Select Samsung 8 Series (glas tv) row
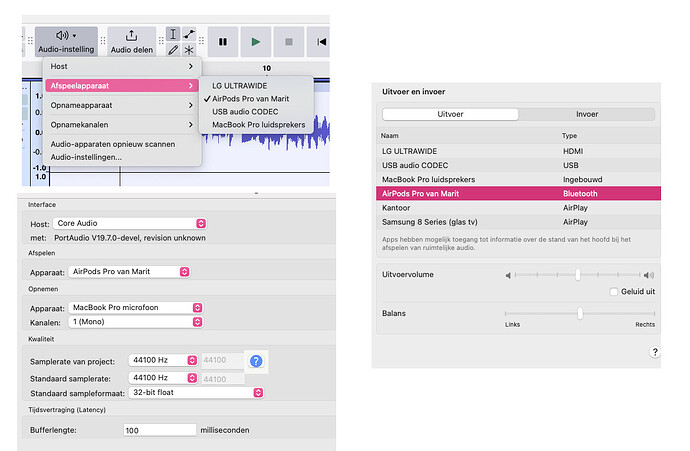The height and width of the screenshot is (451, 690). pyautogui.click(x=518, y=222)
